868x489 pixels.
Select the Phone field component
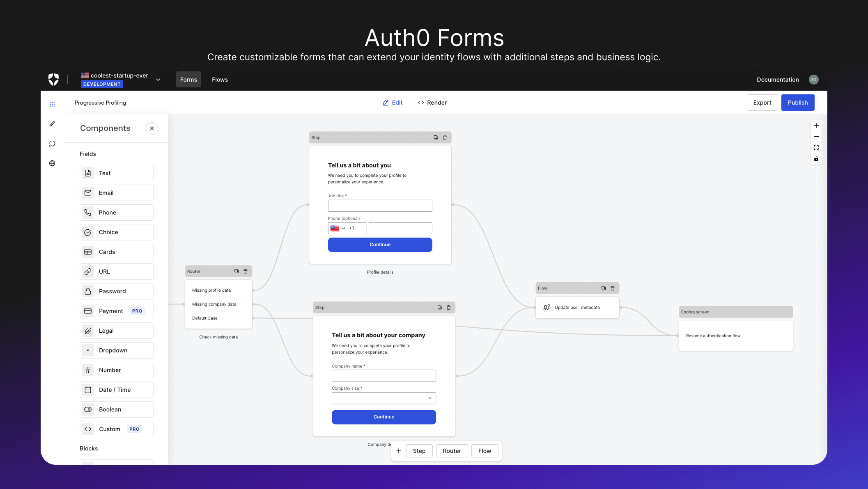tap(117, 213)
